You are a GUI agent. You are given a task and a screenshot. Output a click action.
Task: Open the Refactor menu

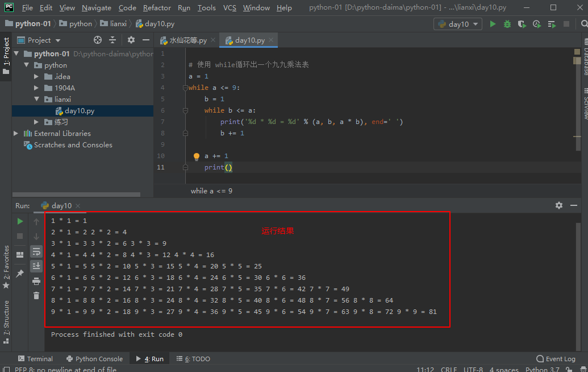157,7
